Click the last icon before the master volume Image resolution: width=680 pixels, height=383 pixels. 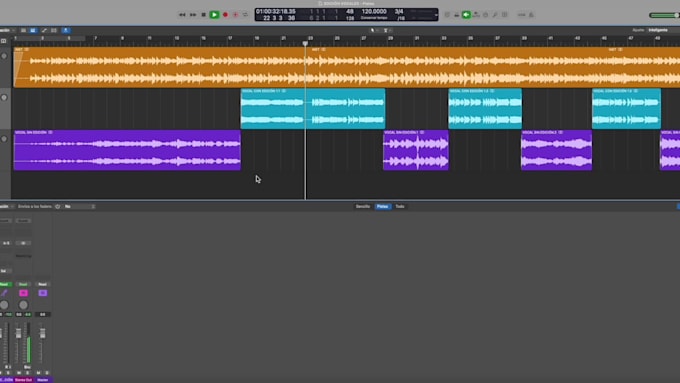point(531,15)
